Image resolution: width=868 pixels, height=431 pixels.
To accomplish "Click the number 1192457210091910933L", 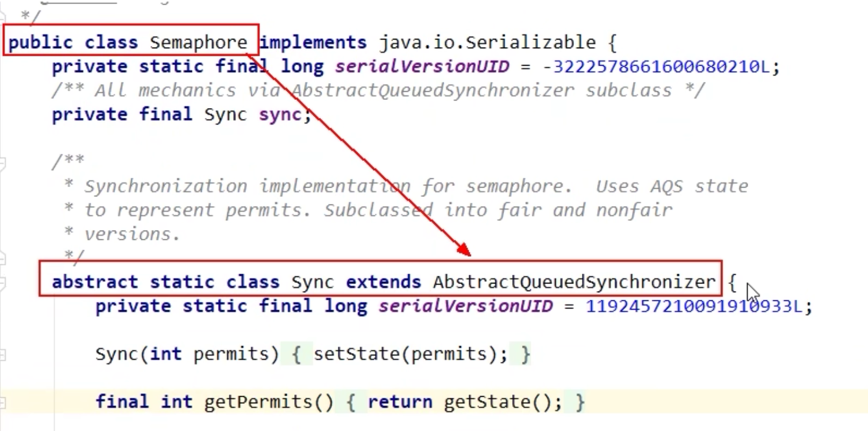I will pos(693,306).
